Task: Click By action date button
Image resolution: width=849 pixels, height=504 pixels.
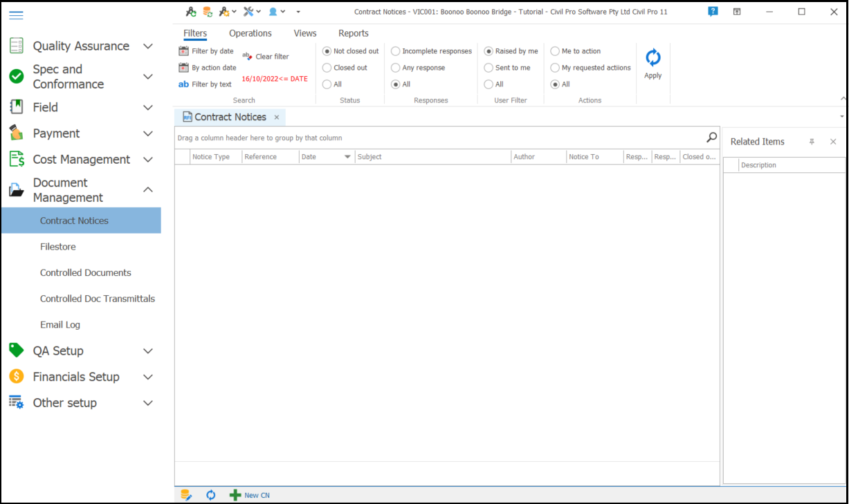Action: coord(208,68)
